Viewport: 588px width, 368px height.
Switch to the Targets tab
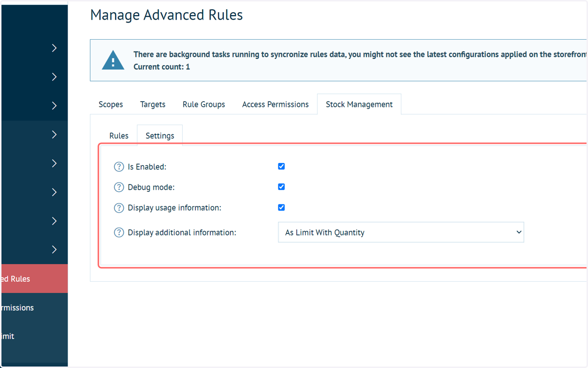(x=153, y=105)
